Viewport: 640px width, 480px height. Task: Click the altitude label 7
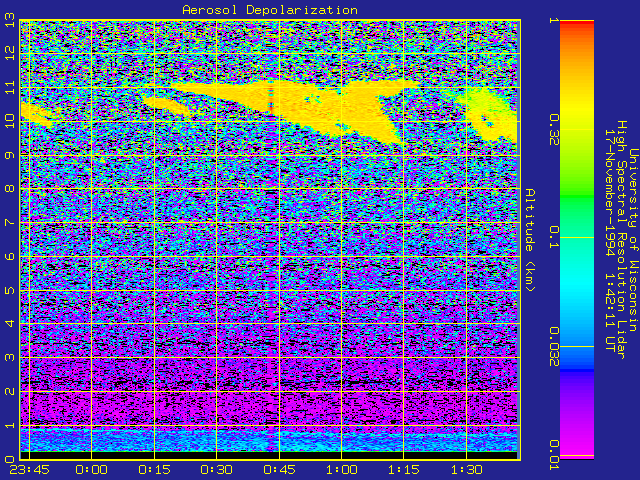tap(10, 222)
